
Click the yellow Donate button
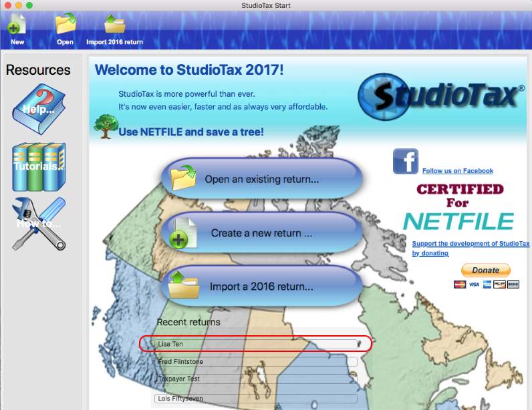[485, 270]
